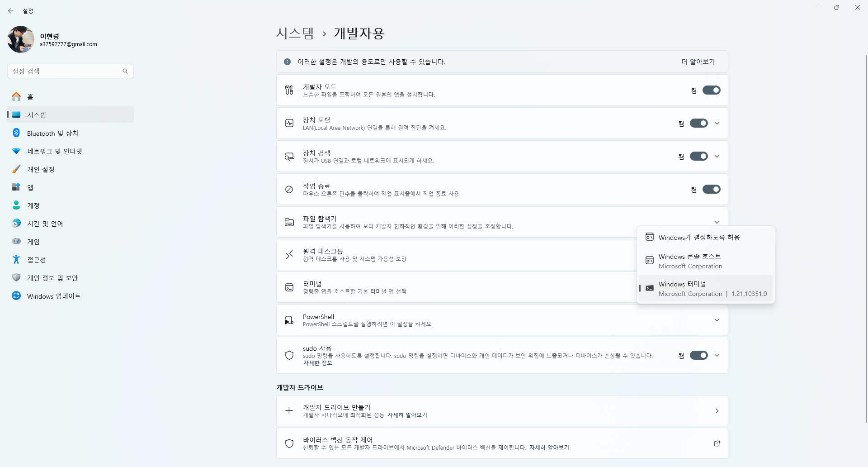Open the 홈 sidebar item
The image size is (868, 467).
[x=71, y=97]
